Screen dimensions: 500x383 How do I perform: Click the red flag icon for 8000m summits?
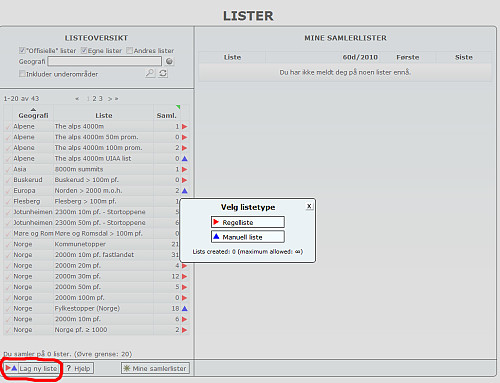coord(185,169)
